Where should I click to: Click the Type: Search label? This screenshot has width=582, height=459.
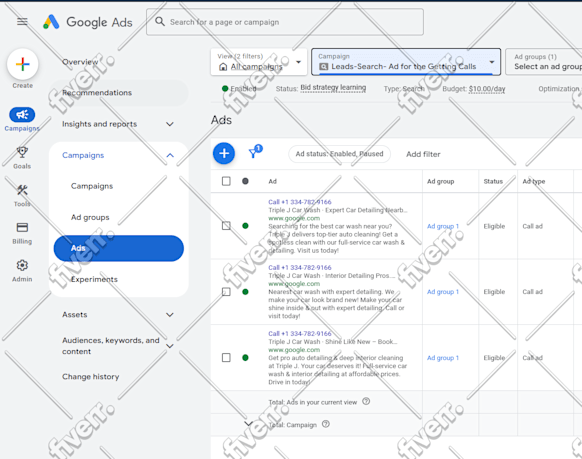tap(404, 89)
